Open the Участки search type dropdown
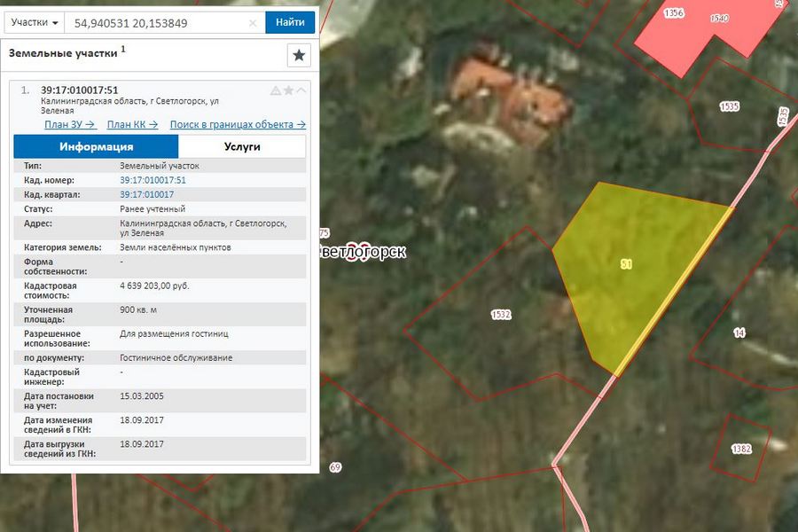The height and width of the screenshot is (532, 798). pyautogui.click(x=35, y=22)
